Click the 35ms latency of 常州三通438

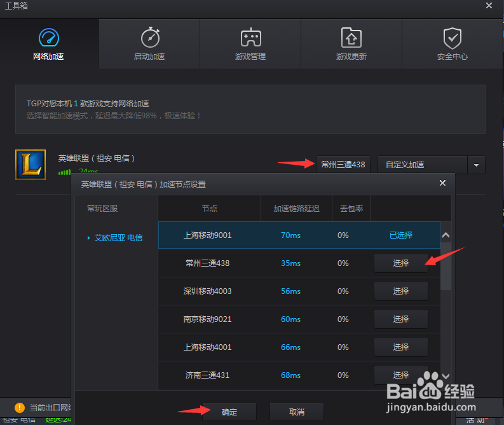point(290,263)
